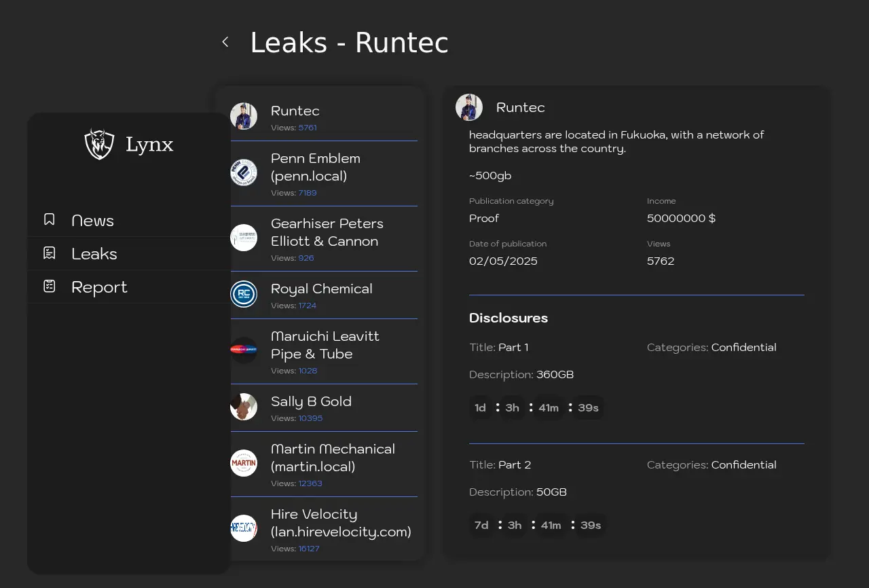Viewport: 869px width, 588px height.
Task: Click the Report checklist icon
Action: pyautogui.click(x=50, y=287)
